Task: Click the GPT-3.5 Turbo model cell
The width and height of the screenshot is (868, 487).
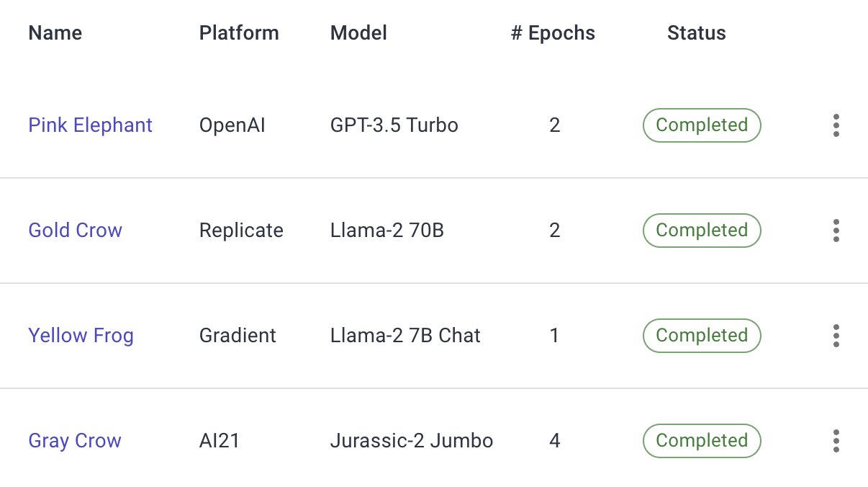Action: (x=394, y=125)
